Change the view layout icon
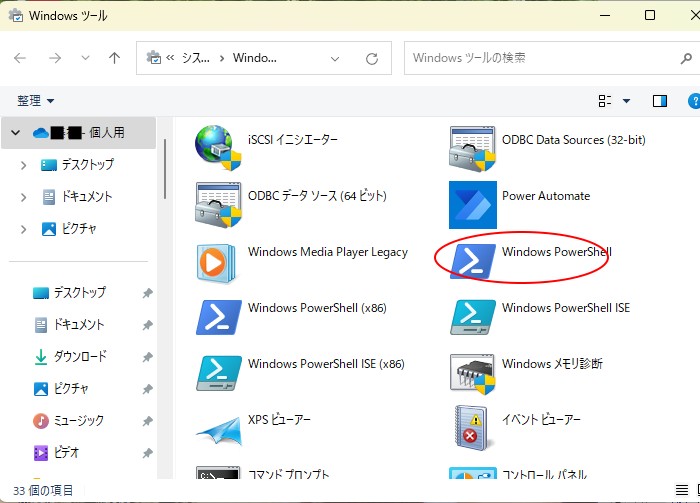This screenshot has height=503, width=700. tap(605, 101)
